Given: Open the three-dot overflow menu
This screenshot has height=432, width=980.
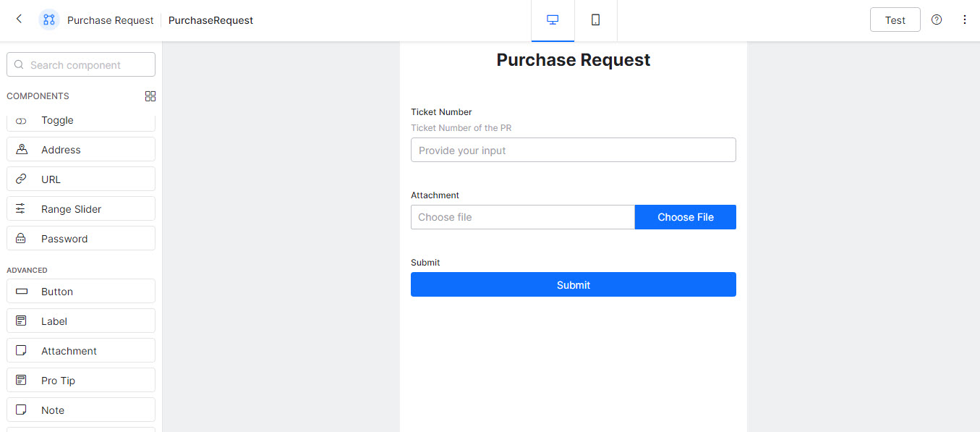Looking at the screenshot, I should click(965, 20).
